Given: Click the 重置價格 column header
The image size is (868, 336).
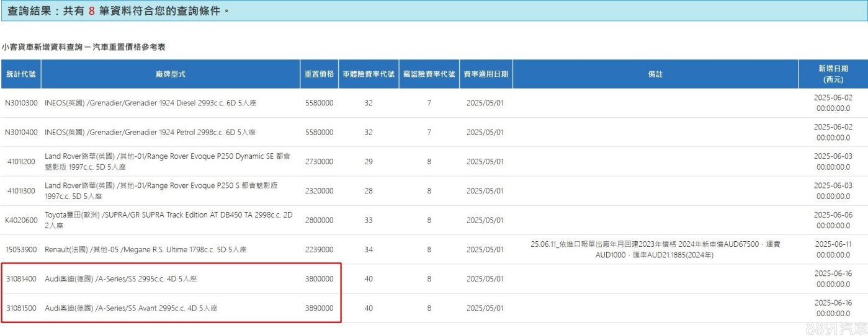Looking at the screenshot, I should [x=320, y=74].
